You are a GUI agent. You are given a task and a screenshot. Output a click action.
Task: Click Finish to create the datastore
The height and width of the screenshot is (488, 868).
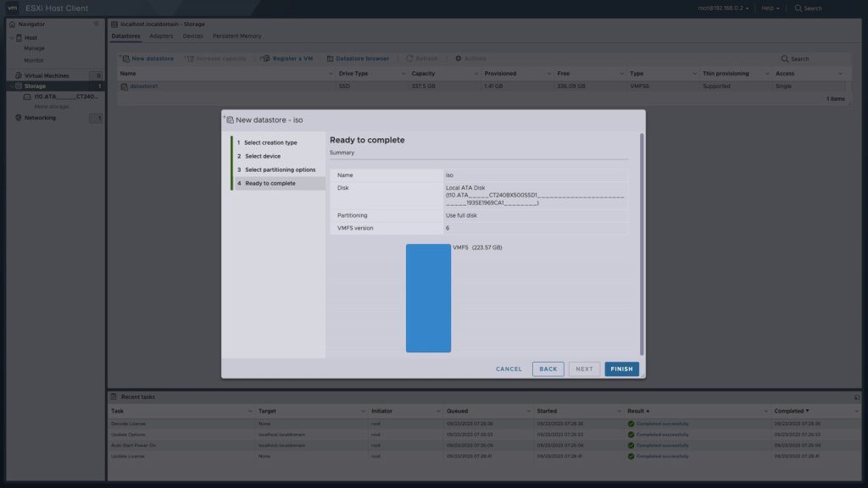point(621,369)
